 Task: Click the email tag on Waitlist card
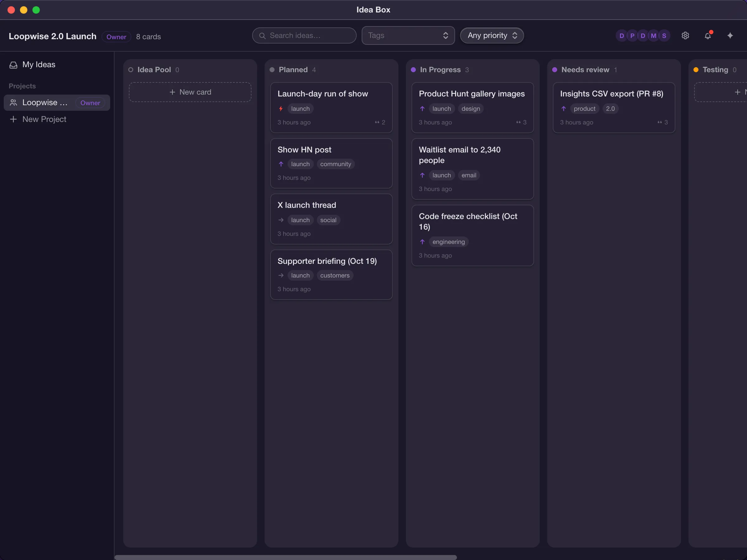point(469,175)
